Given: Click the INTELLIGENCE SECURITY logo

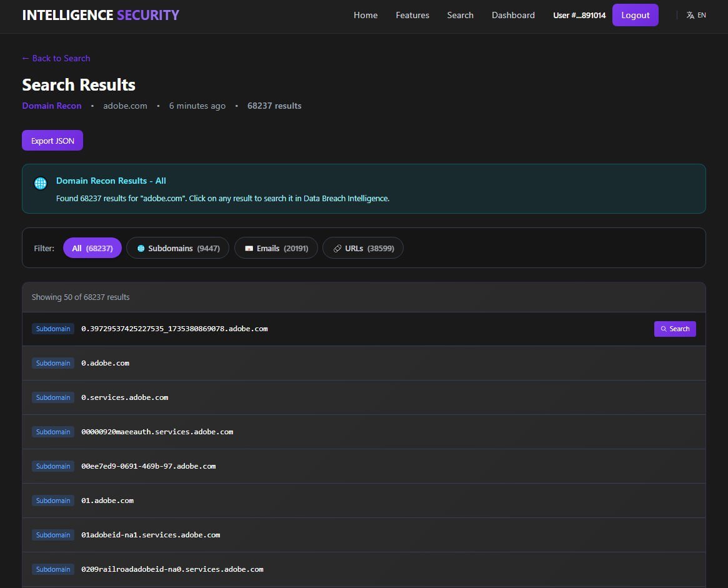Looking at the screenshot, I should (x=101, y=16).
